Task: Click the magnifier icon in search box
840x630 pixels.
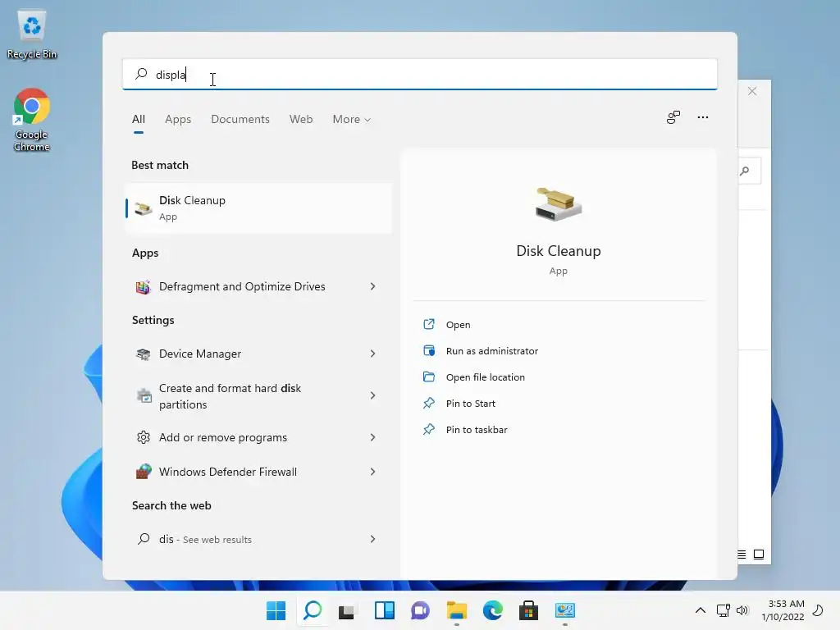Action: (141, 74)
